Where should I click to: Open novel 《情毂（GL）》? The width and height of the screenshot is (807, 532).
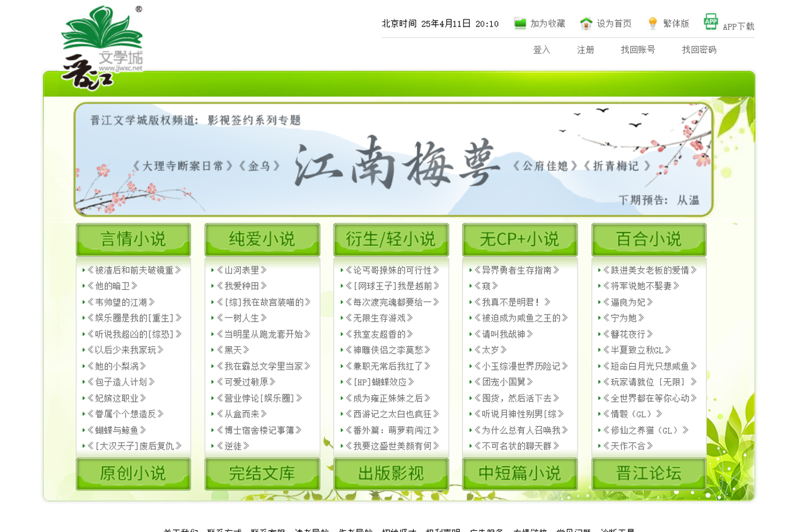(632, 414)
